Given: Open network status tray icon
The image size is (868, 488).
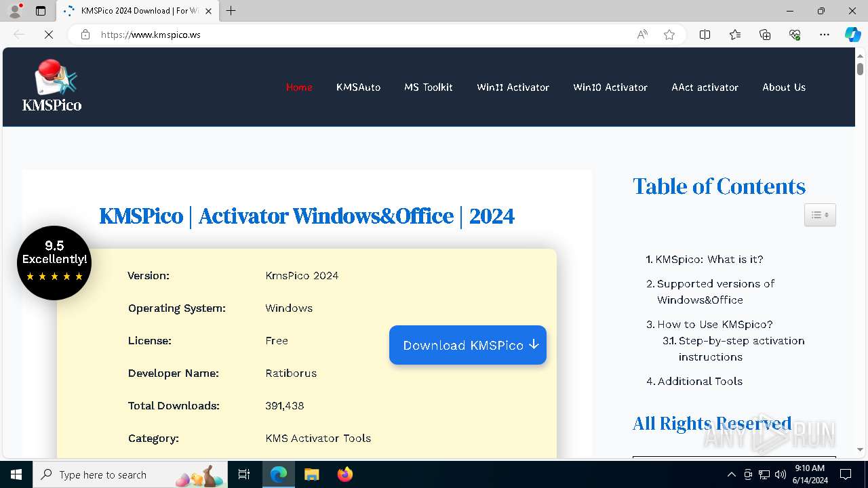Looking at the screenshot, I should 764,474.
